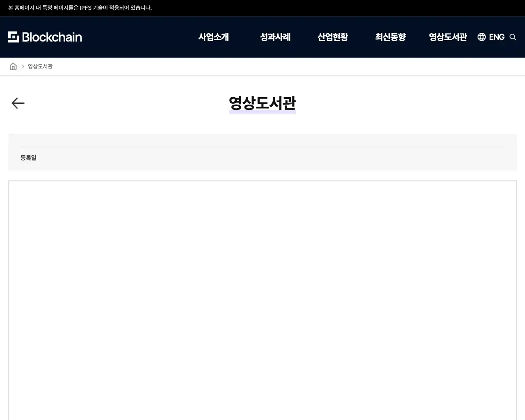525x420 pixels.
Task: Click the breadcrumb chevron separator
Action: pos(23,66)
